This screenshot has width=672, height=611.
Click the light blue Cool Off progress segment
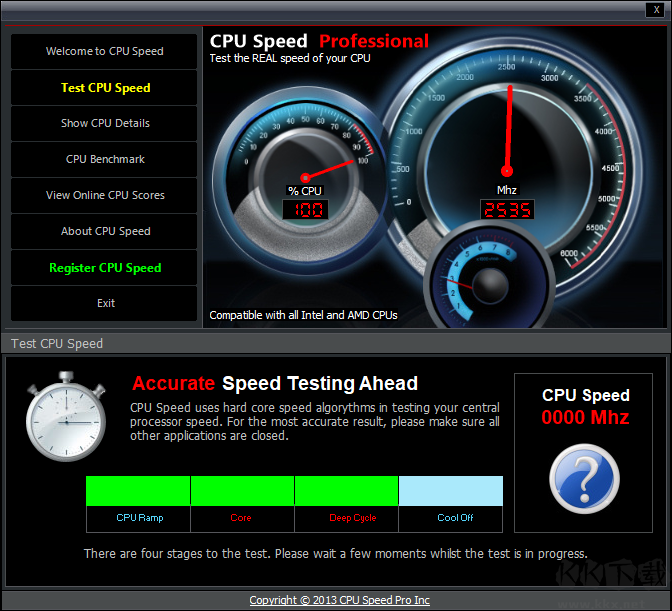(451, 491)
